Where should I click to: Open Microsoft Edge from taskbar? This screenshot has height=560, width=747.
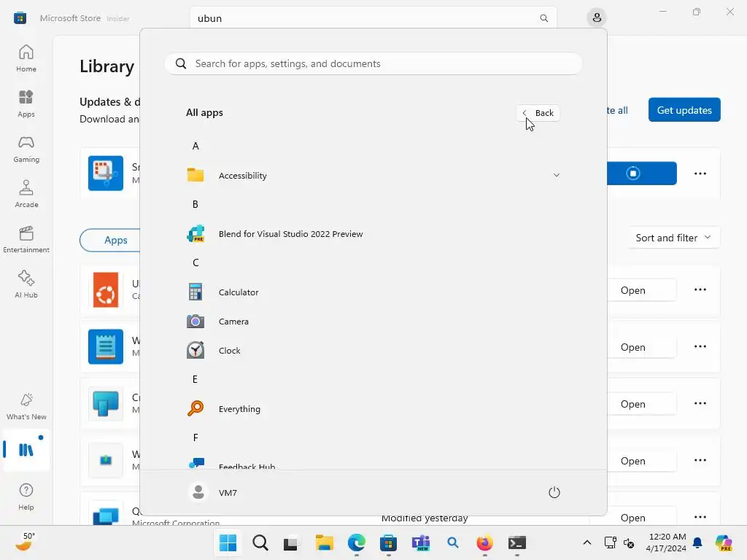[356, 542]
